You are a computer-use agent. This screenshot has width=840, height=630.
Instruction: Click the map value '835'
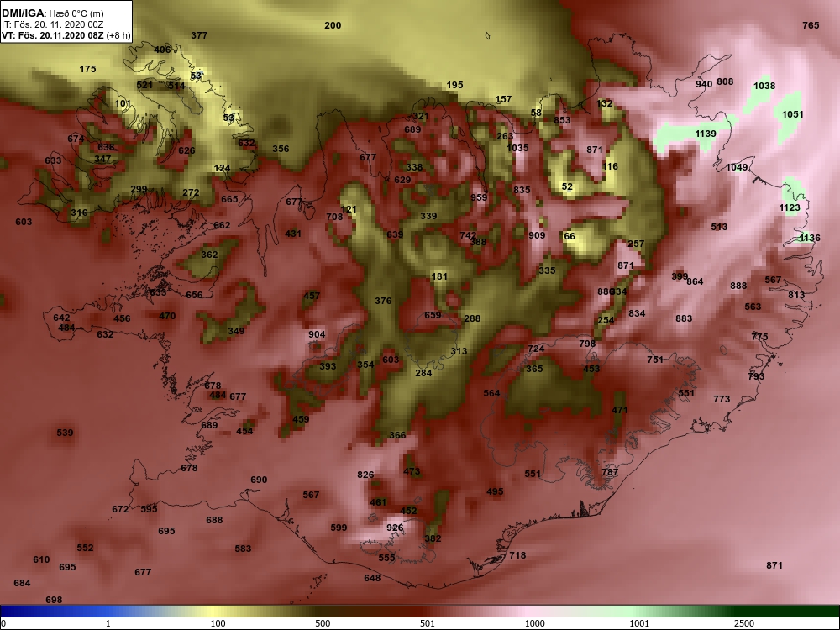(522, 190)
